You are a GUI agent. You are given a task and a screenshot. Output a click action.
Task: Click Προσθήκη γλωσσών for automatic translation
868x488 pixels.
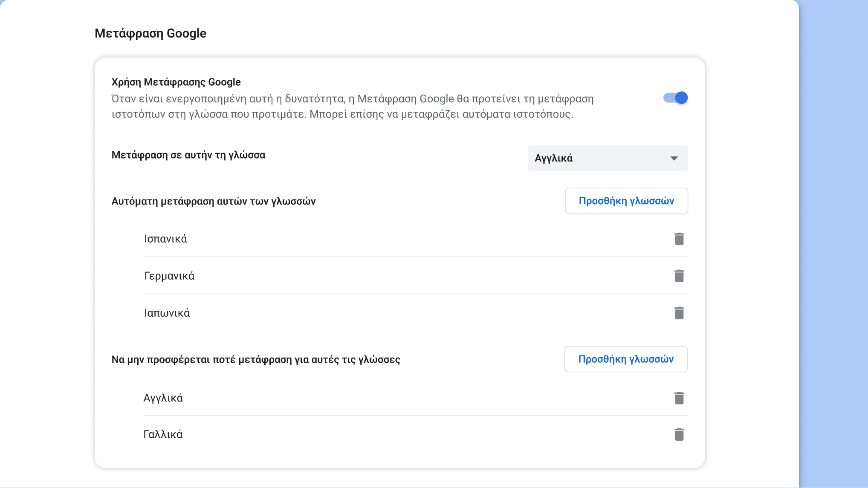pyautogui.click(x=626, y=201)
